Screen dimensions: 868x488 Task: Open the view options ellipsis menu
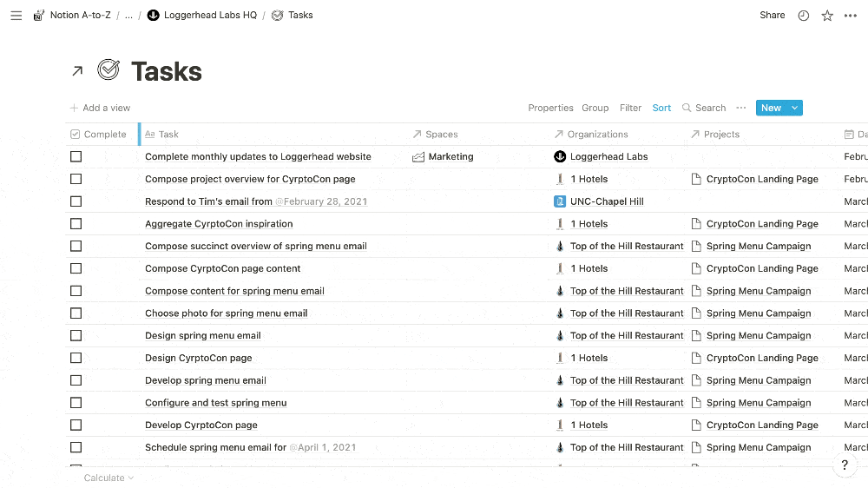[x=741, y=108]
